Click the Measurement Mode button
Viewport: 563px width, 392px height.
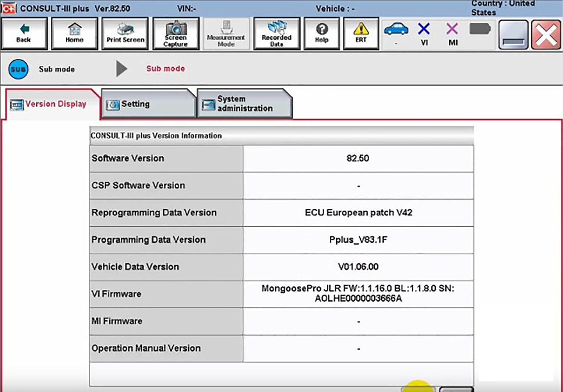click(226, 34)
